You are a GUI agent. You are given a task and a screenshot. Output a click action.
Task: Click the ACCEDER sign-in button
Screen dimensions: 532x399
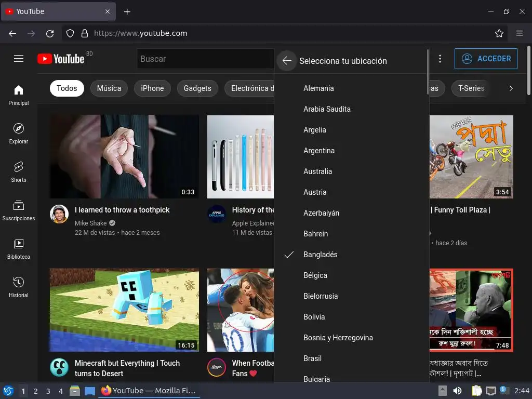click(486, 59)
